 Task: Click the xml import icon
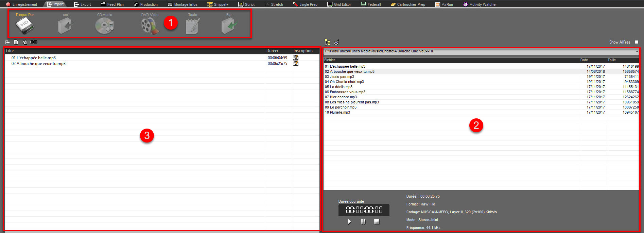pos(65,26)
